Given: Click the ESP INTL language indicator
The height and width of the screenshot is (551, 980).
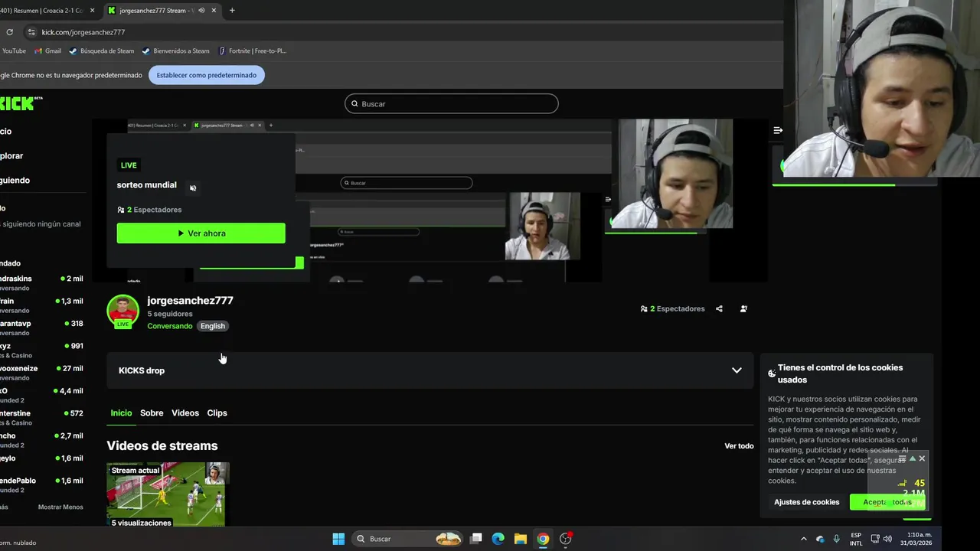Looking at the screenshot, I should click(856, 539).
